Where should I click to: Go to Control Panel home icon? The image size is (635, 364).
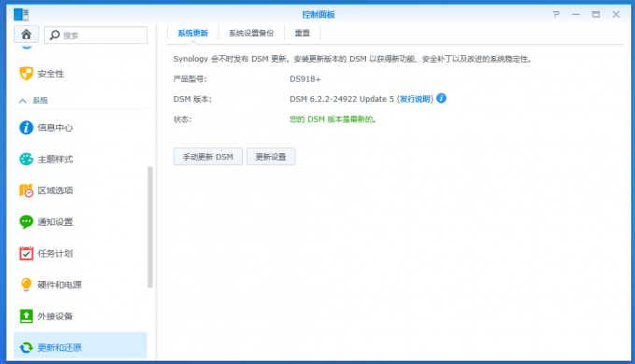tap(26, 35)
